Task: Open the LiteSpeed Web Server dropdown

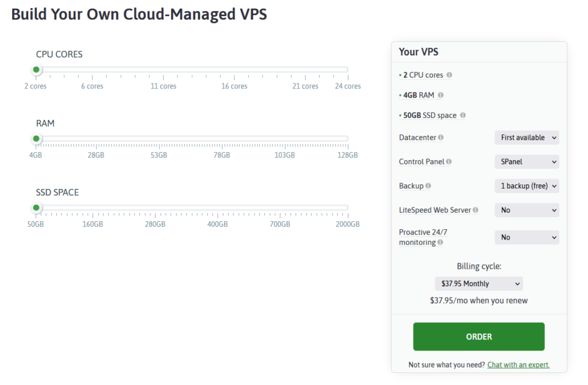Action: [x=527, y=210]
